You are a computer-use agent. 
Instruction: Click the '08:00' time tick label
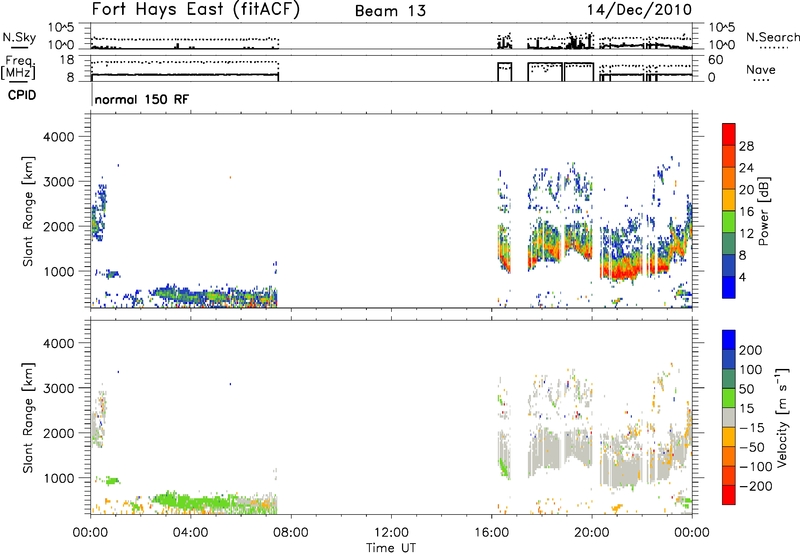coord(290,533)
